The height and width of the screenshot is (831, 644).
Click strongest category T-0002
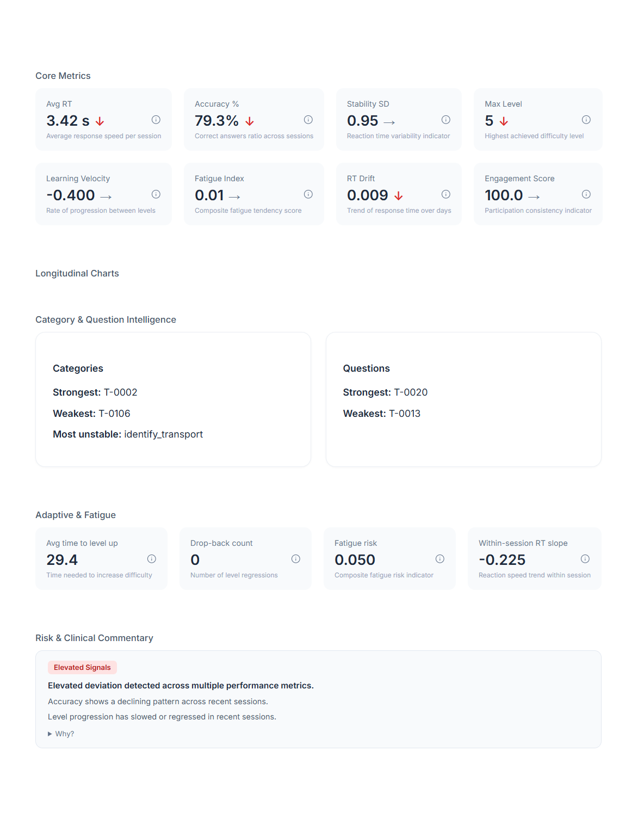[x=120, y=392]
